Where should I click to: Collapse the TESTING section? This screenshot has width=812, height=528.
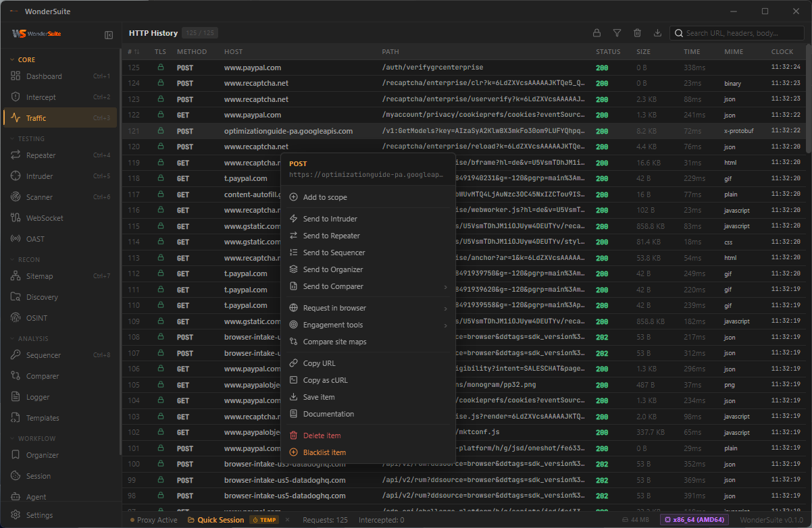27,138
